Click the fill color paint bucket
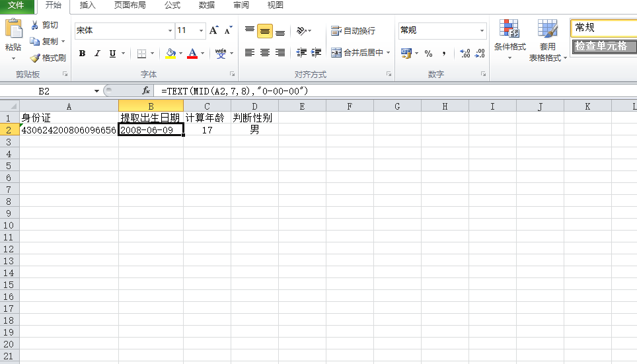The height and width of the screenshot is (364, 637). pos(170,53)
